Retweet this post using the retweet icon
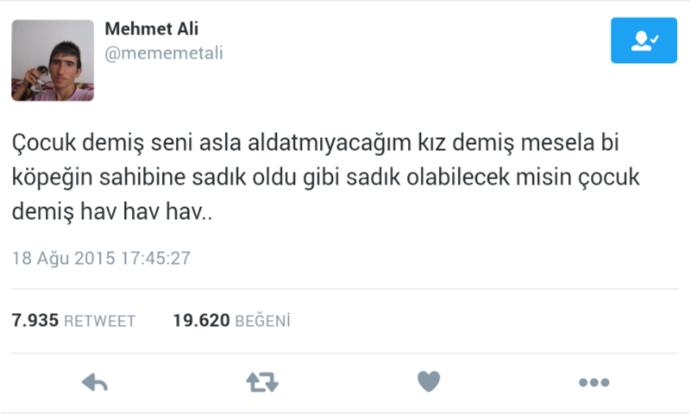The image size is (690, 414). pyautogui.click(x=262, y=382)
